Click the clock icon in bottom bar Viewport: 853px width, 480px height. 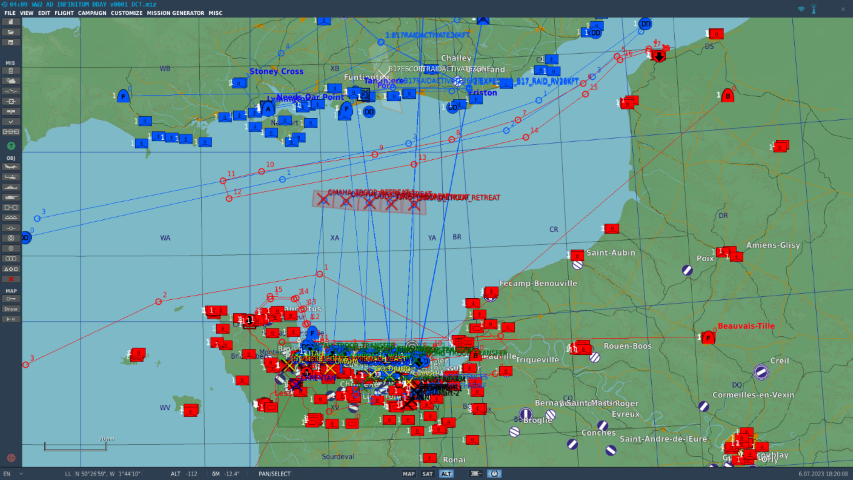coord(494,473)
